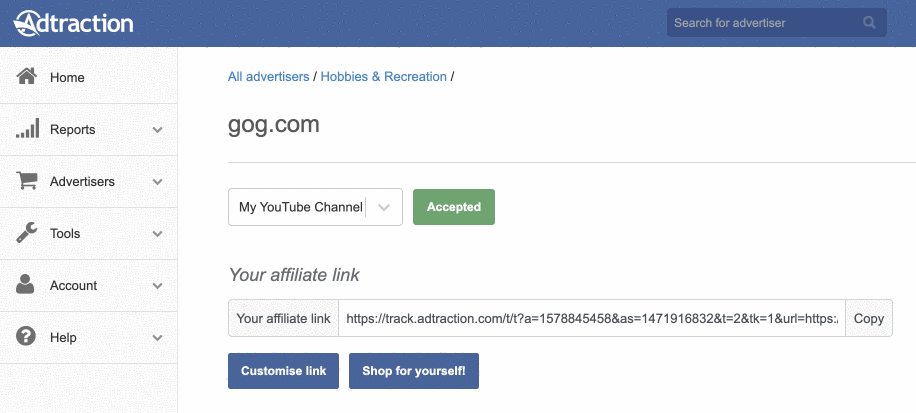Expand the Advertisers menu chevron
Screen dimensions: 916x413
tap(157, 182)
